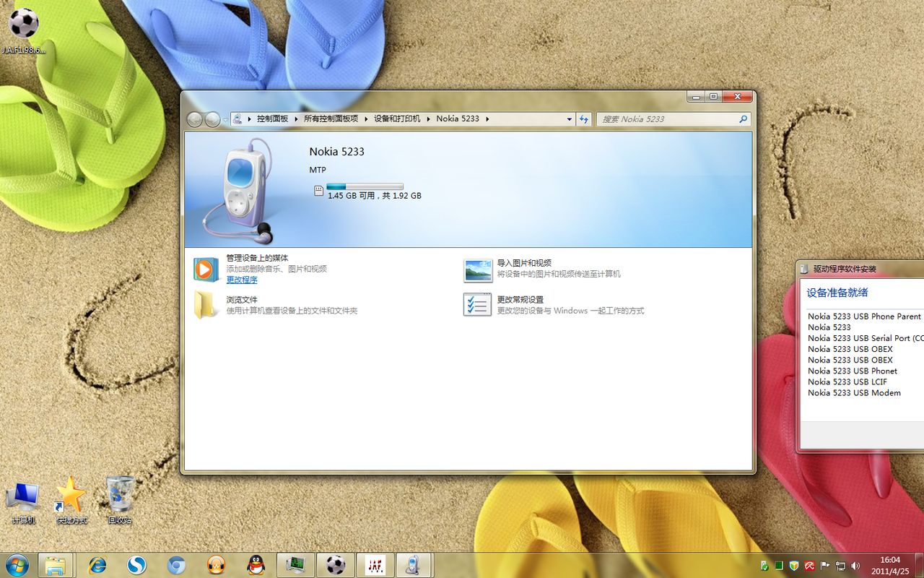This screenshot has height=578, width=924.
Task: Open Windows Explorer from the taskbar
Action: click(x=55, y=564)
